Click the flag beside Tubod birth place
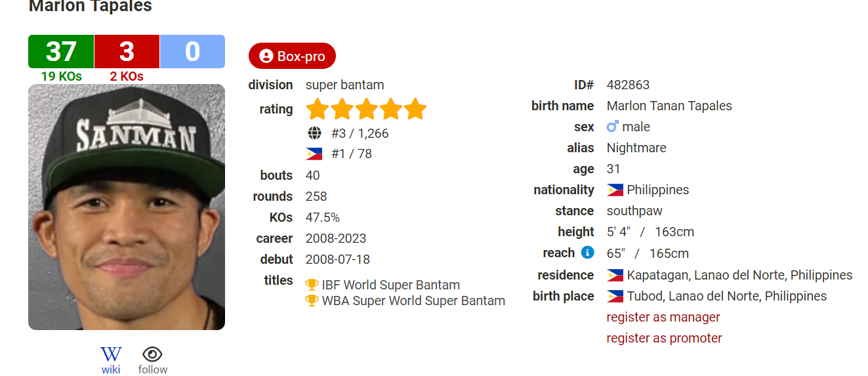 point(615,297)
